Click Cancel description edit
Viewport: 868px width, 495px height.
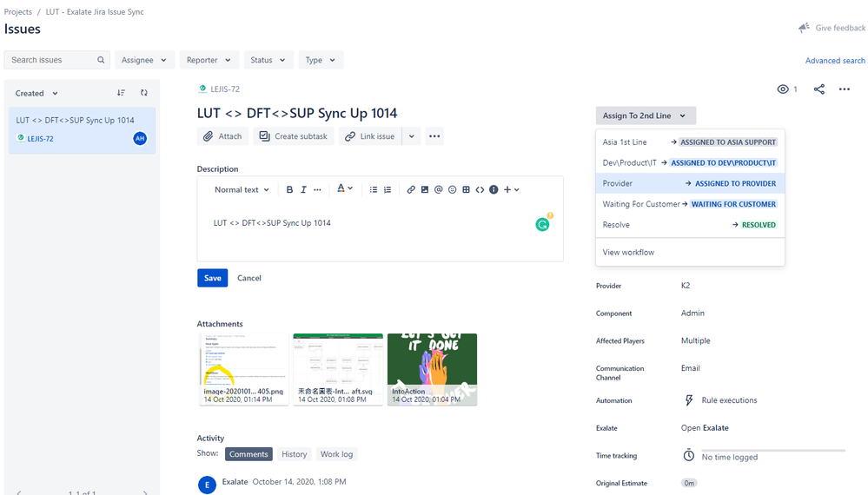click(249, 278)
